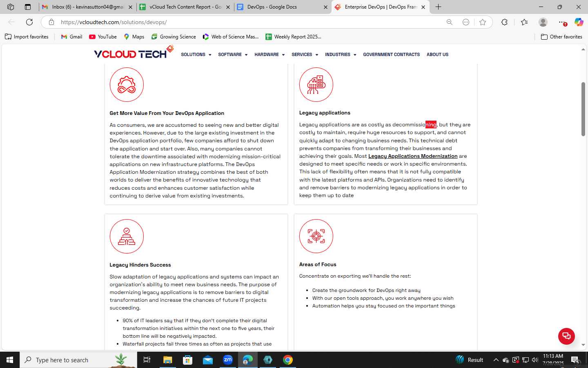This screenshot has height=368, width=588.
Task: Open a new browser tab
Action: click(438, 7)
